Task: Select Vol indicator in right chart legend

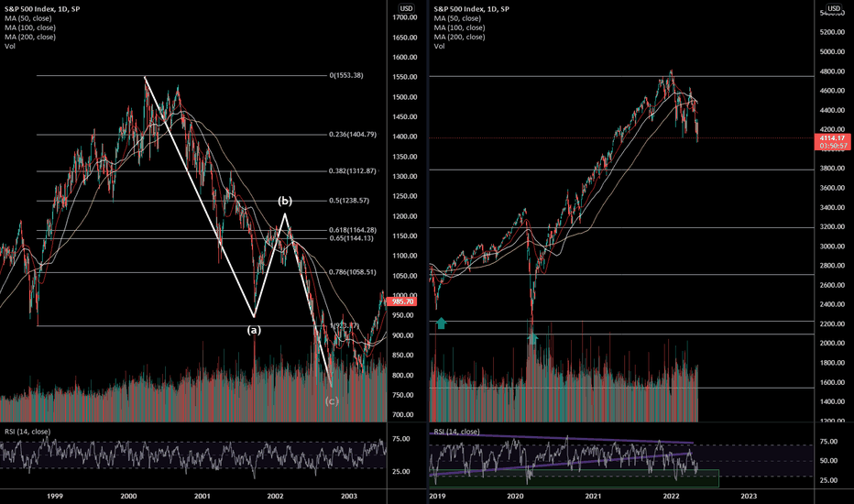Action: tap(439, 46)
